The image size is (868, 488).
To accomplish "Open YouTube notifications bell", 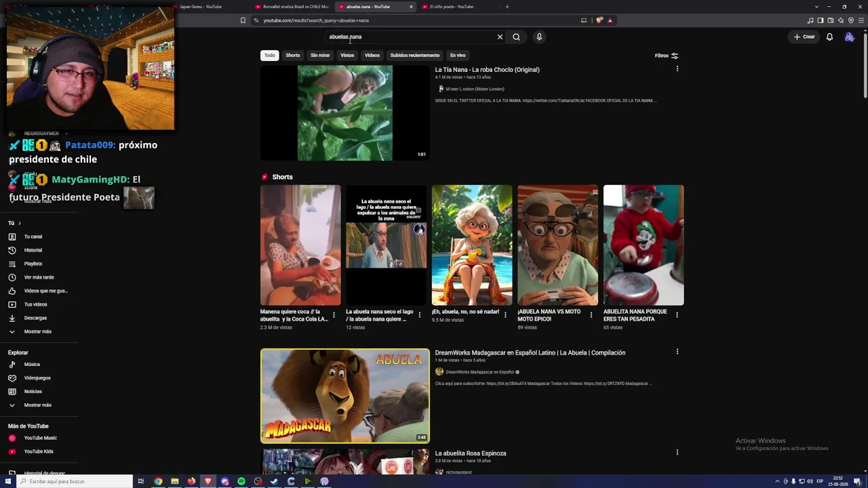I will click(x=829, y=37).
